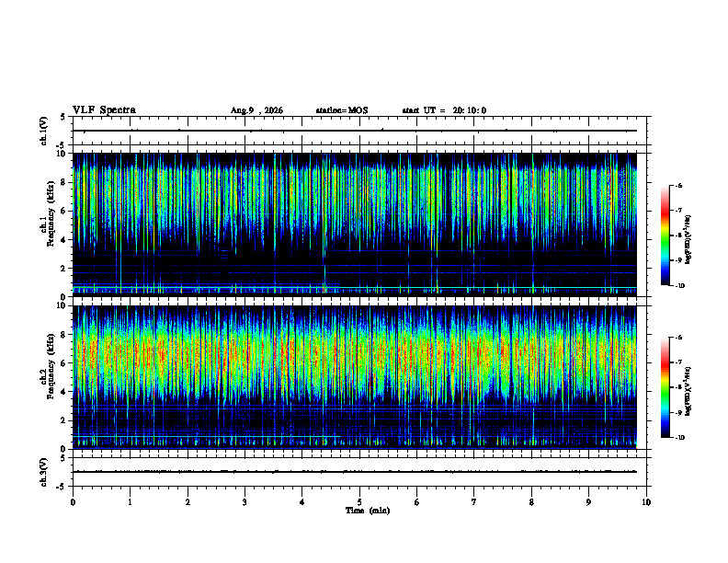Click the "station=MOS" header label

click(342, 110)
